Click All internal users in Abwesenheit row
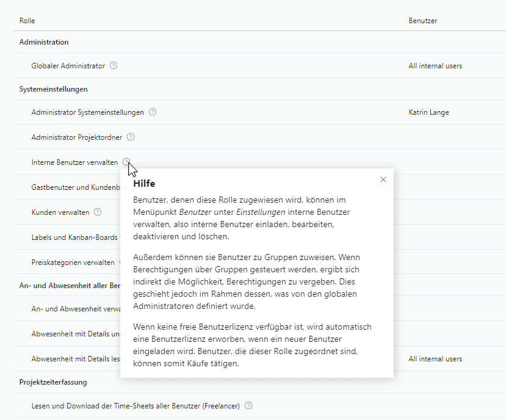 [435, 359]
